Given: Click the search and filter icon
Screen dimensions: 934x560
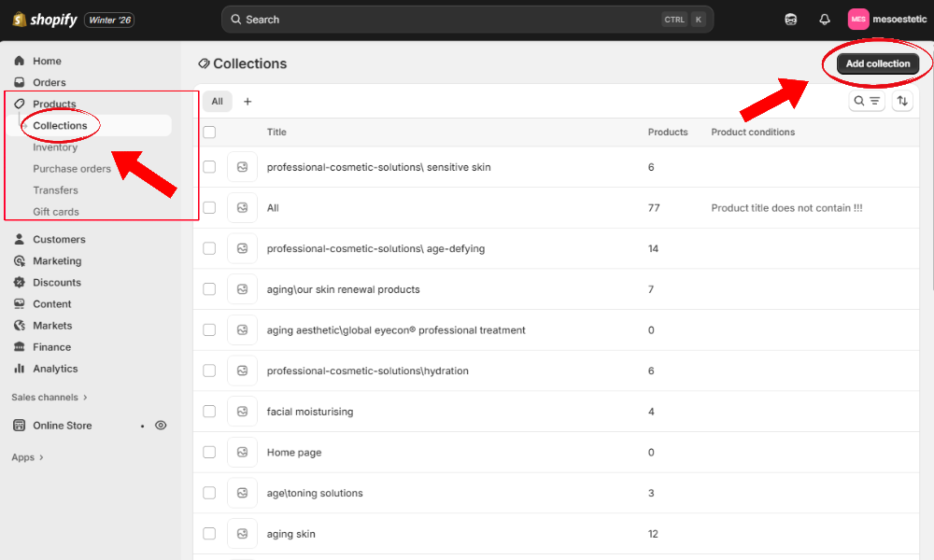Looking at the screenshot, I should (x=867, y=102).
